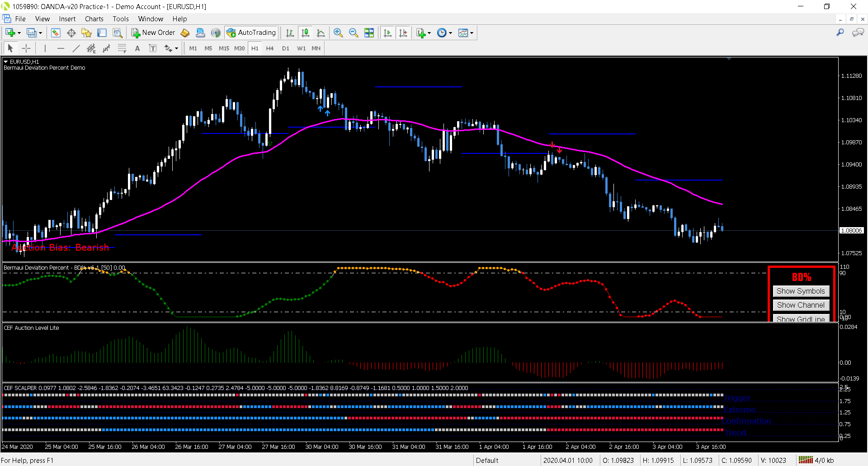The image size is (868, 466).
Task: Toggle the Terminal panel icon
Action: (102, 33)
